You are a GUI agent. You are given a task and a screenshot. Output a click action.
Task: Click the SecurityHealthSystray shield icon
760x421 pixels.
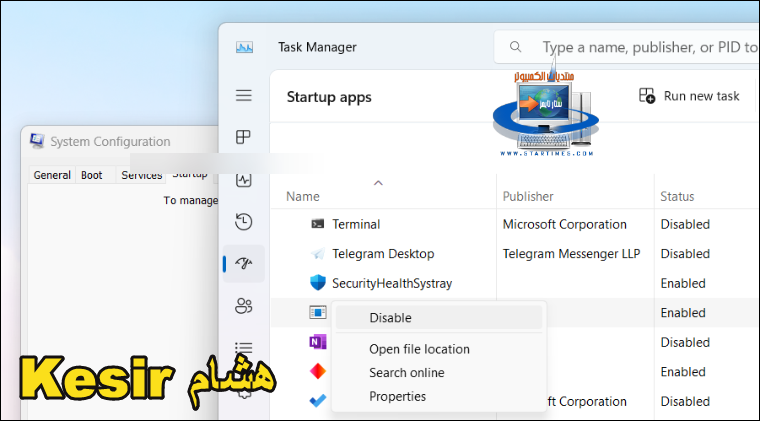click(x=317, y=282)
